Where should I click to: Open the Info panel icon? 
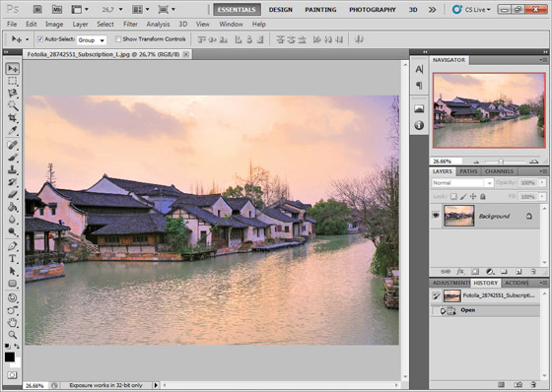point(419,125)
